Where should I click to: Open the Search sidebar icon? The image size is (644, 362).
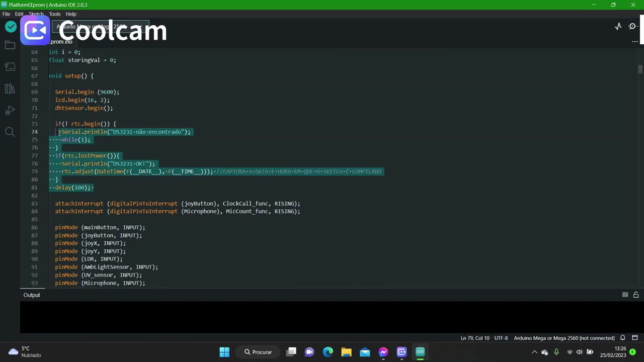coord(10,132)
